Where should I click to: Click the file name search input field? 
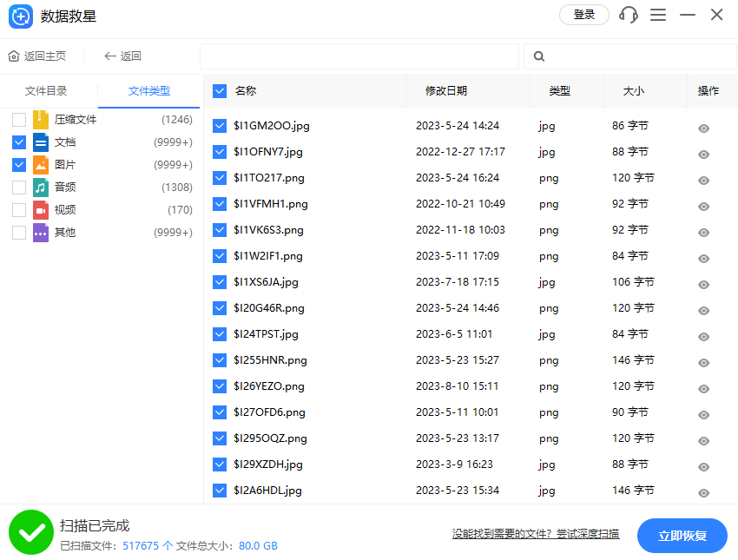(x=360, y=56)
